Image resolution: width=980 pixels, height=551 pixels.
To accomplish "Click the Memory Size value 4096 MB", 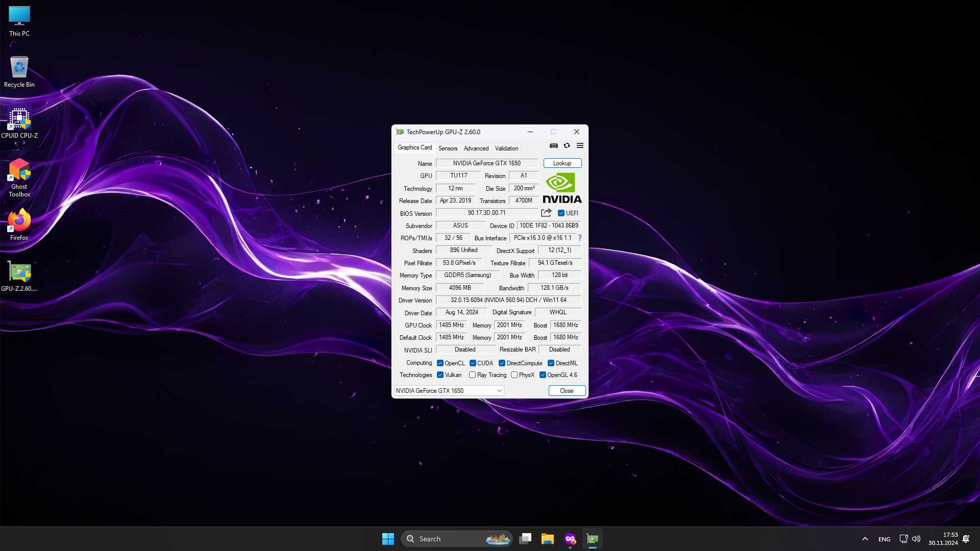I will pyautogui.click(x=459, y=288).
